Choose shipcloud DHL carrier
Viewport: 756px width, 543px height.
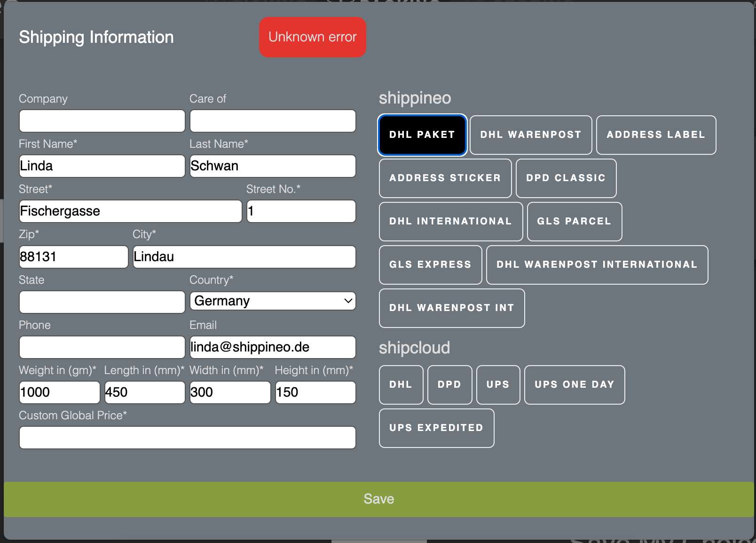[401, 385]
